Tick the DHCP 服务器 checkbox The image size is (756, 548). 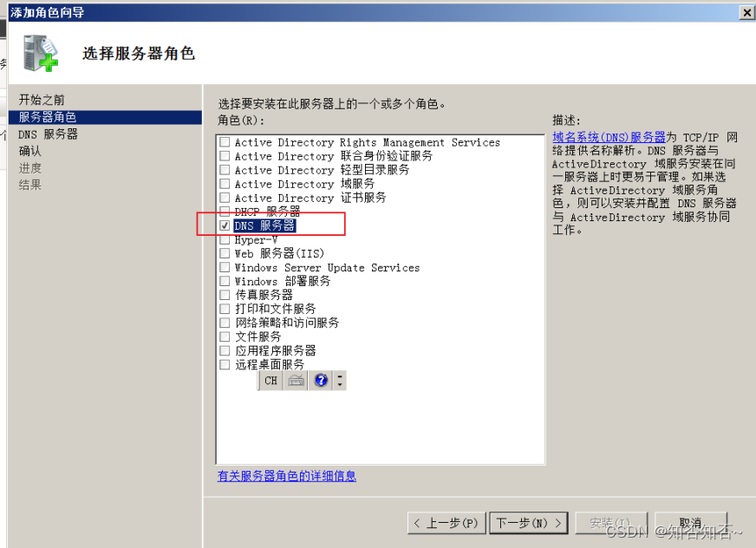pos(225,212)
